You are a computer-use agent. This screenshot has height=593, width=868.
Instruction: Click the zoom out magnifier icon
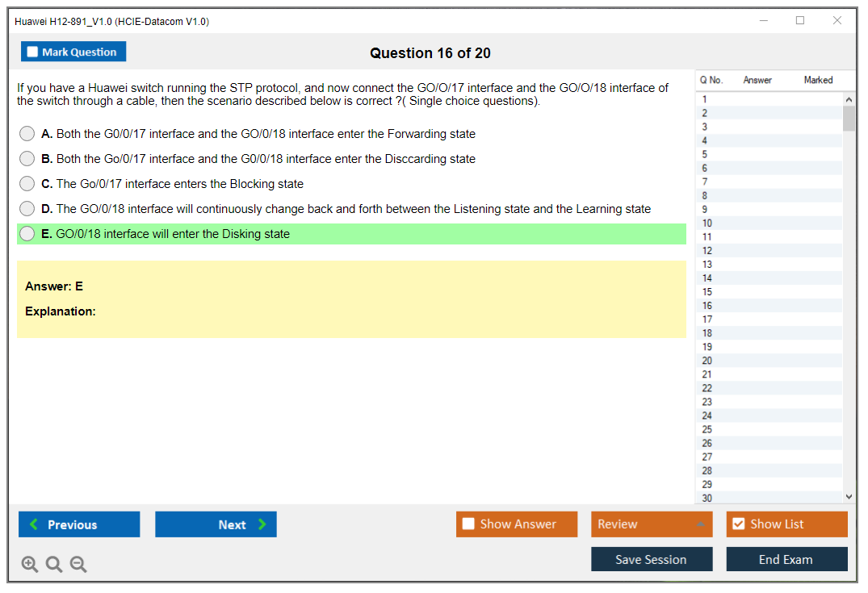(78, 564)
